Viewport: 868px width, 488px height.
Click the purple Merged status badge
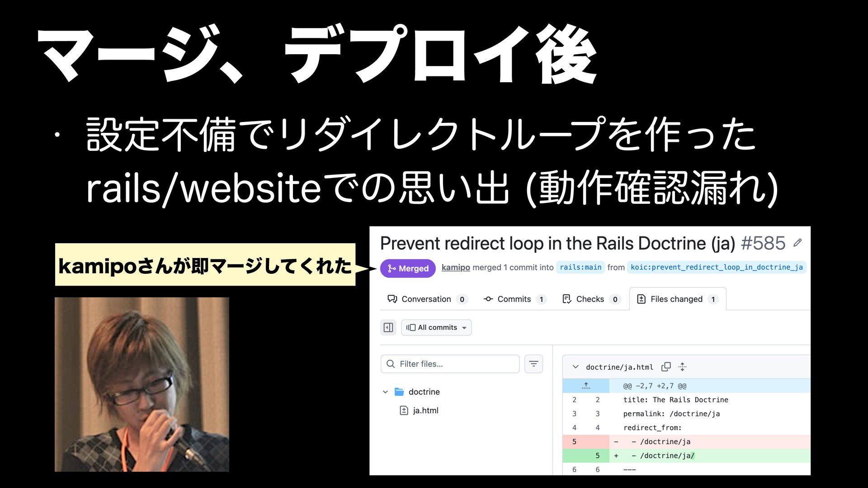408,268
